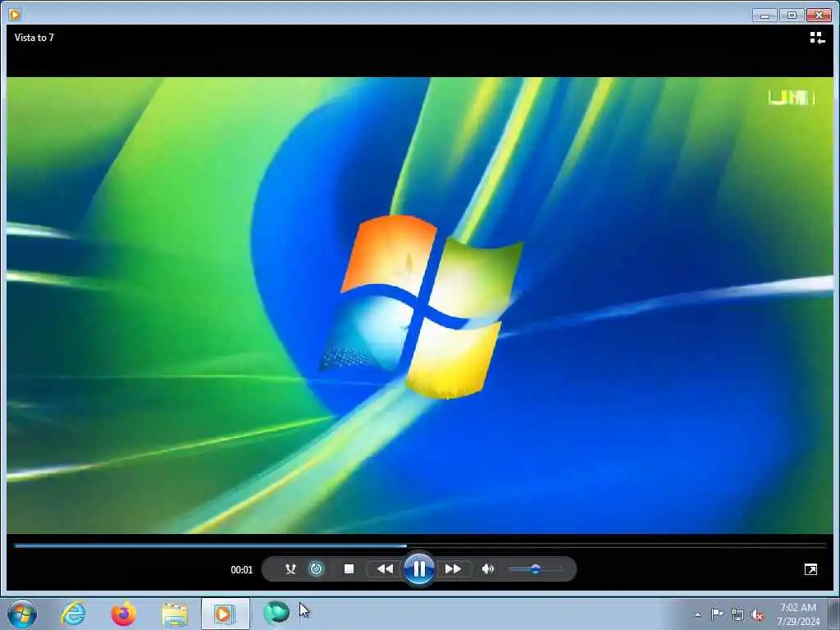Click the 'Vista to 7' title text

tap(34, 38)
